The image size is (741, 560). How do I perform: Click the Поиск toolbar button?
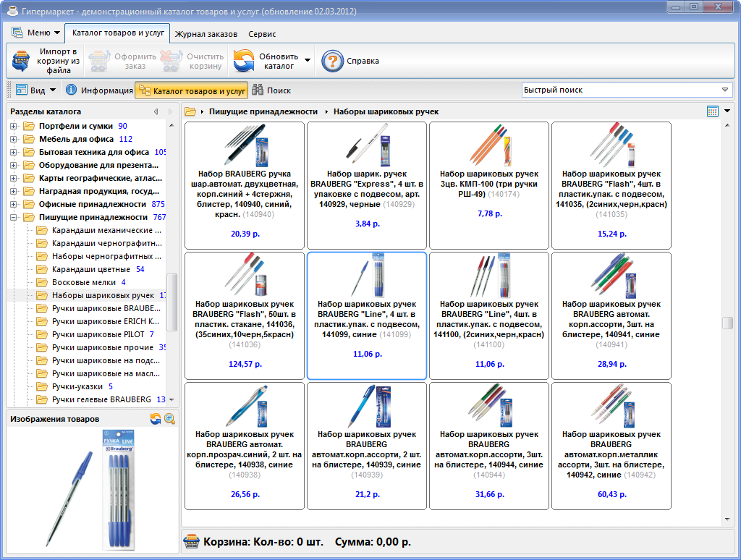pos(271,90)
